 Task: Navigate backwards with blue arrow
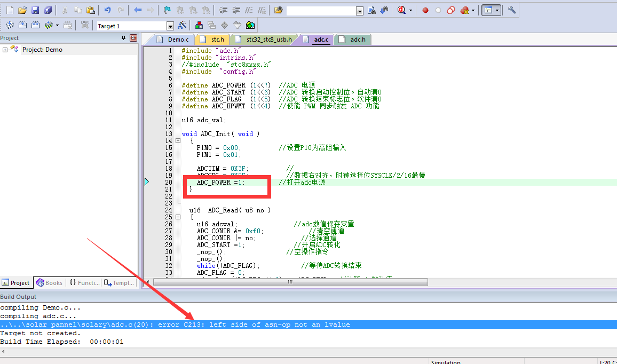pos(138,10)
